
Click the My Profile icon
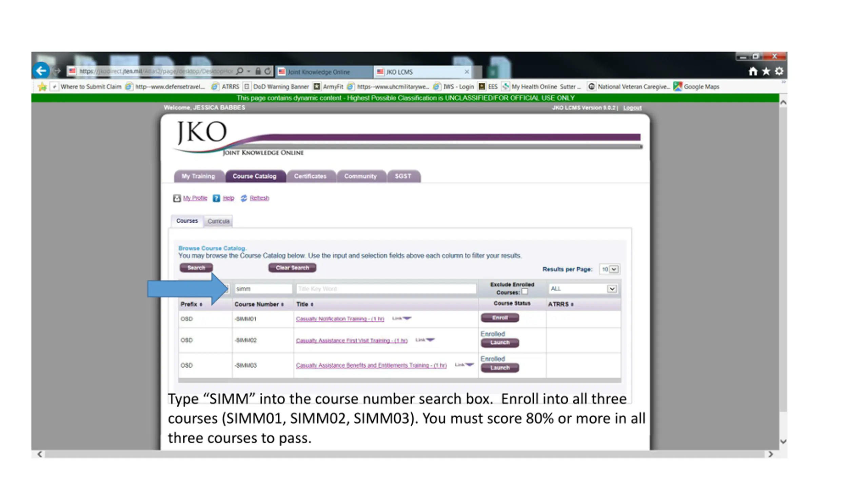tap(177, 198)
